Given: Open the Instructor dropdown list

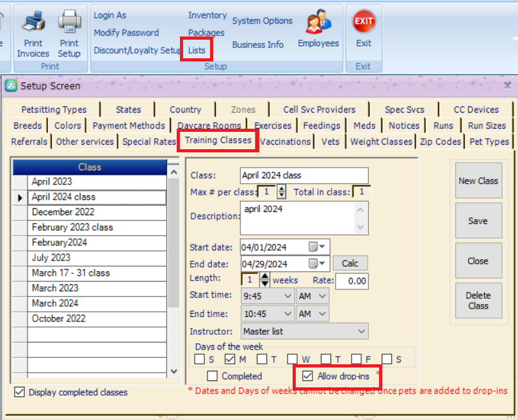Looking at the screenshot, I should point(361,331).
